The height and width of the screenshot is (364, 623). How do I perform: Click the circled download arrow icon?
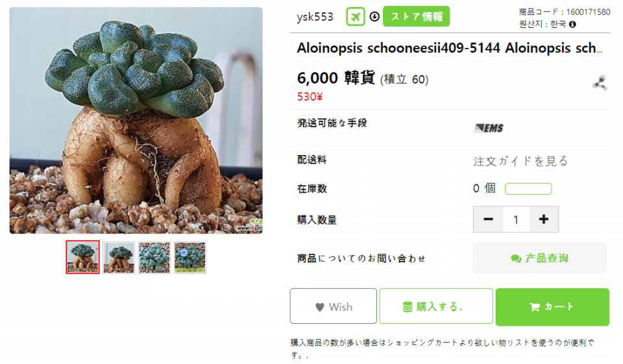[374, 17]
